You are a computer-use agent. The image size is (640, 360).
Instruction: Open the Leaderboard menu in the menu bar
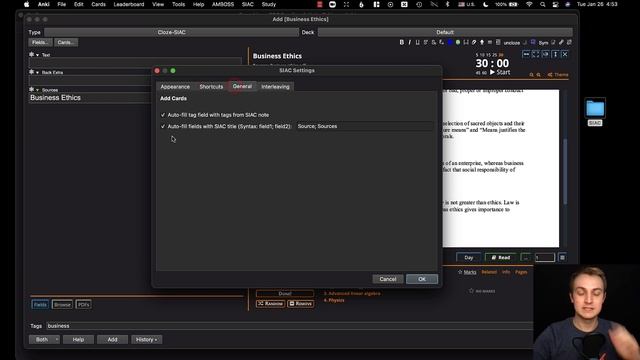[x=129, y=4]
